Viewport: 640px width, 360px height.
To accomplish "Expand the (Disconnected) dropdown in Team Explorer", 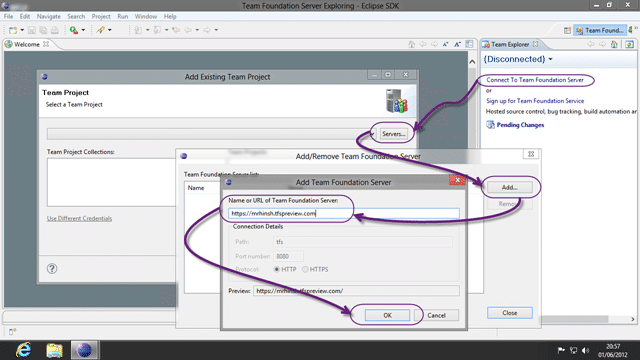I will pos(550,60).
